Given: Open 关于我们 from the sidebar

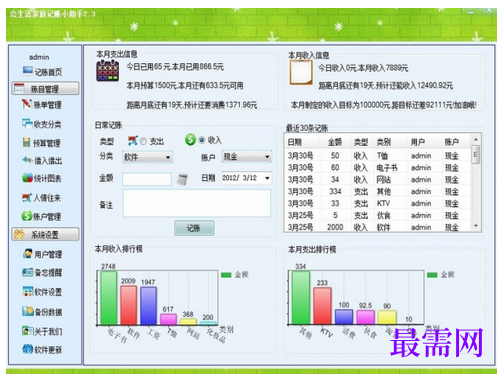Looking at the screenshot, I should [42, 331].
